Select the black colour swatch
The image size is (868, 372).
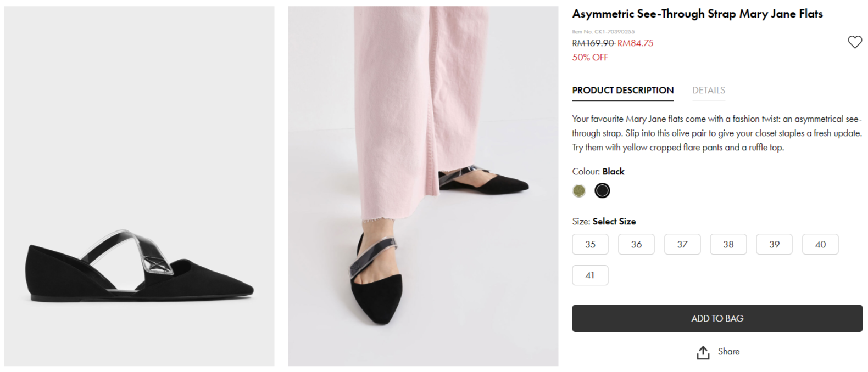(x=602, y=190)
